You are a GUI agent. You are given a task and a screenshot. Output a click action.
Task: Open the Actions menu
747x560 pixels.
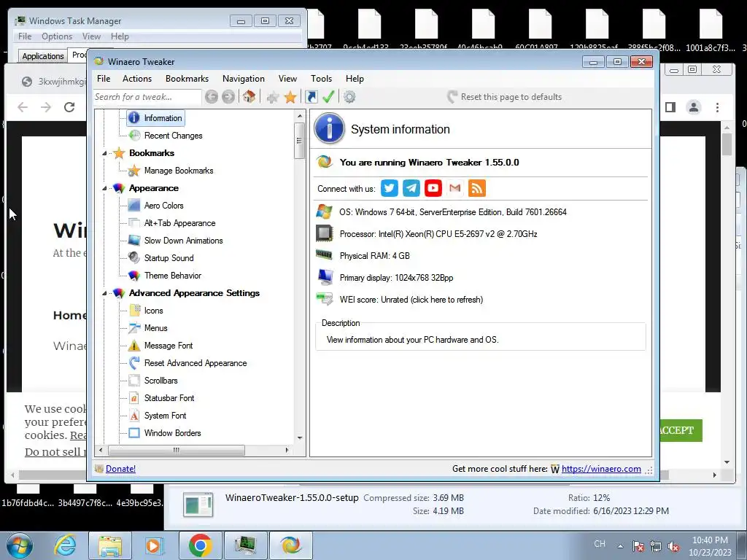coord(137,79)
